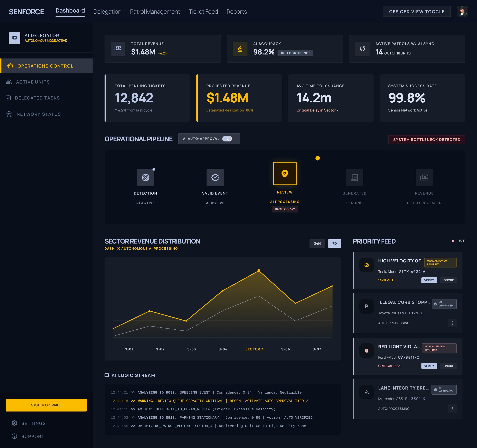Open more options for Illegal Curb Stopping item
The image size is (477, 448).
[x=452, y=323]
